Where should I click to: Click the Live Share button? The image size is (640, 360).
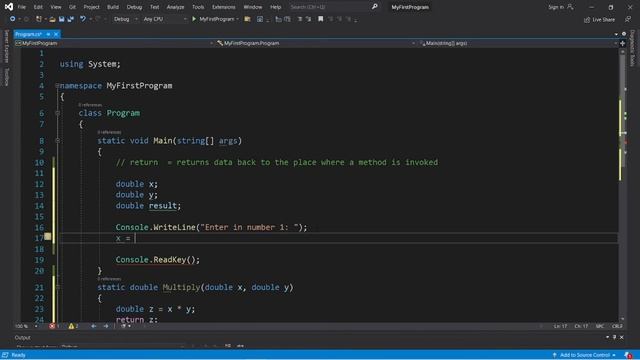600,20
